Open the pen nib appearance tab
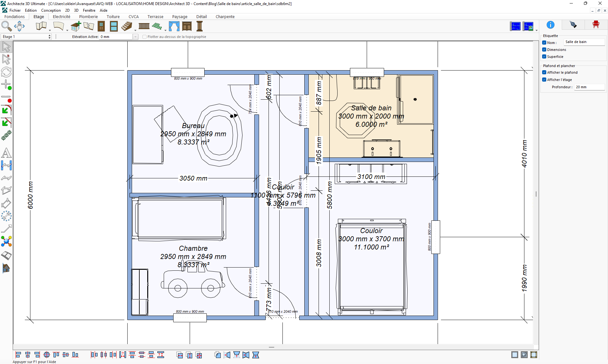608x364 pixels. [573, 25]
